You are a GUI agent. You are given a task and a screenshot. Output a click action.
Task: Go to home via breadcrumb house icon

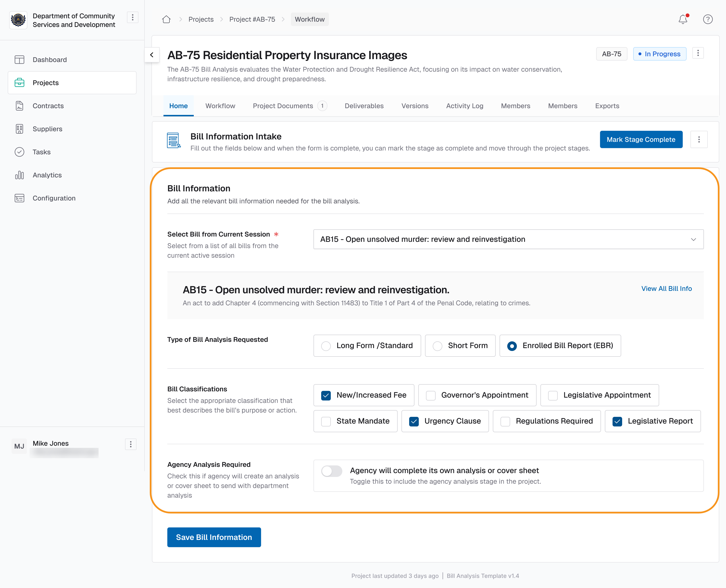click(x=166, y=19)
